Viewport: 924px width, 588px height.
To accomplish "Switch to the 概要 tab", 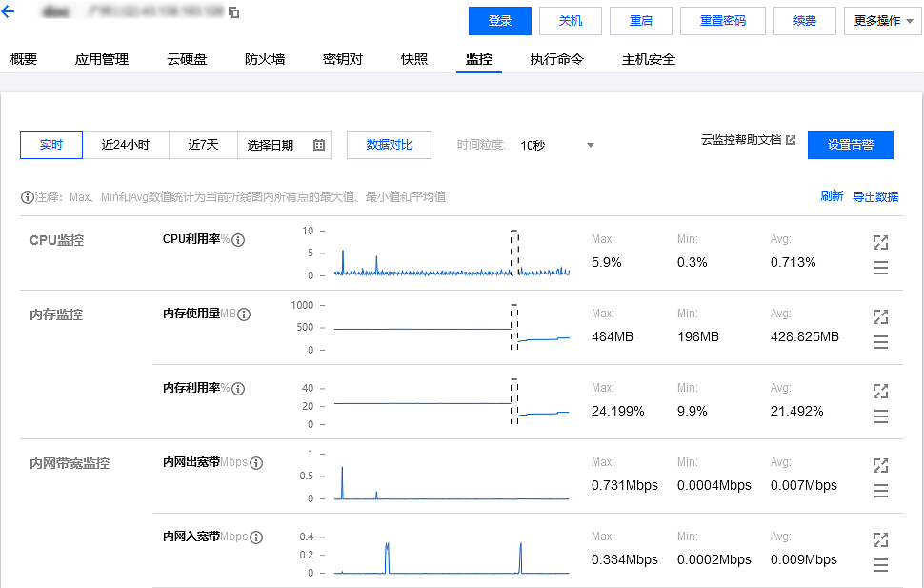I will (x=24, y=60).
